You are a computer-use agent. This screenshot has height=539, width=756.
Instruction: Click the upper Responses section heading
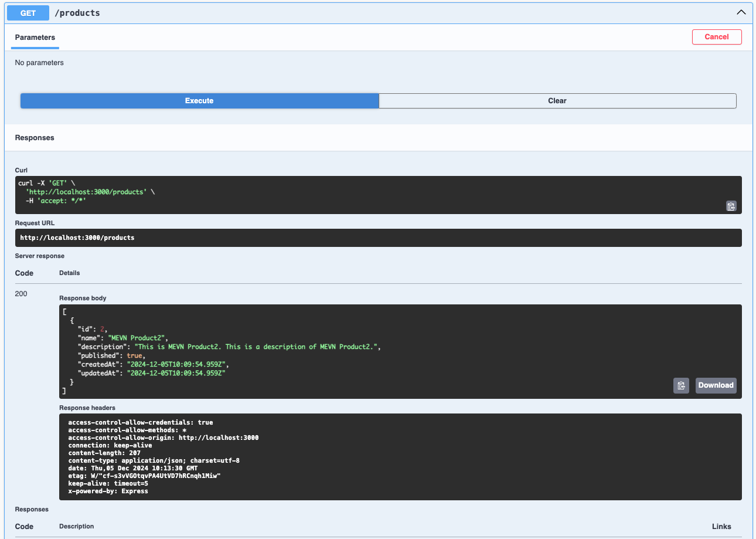tap(35, 138)
